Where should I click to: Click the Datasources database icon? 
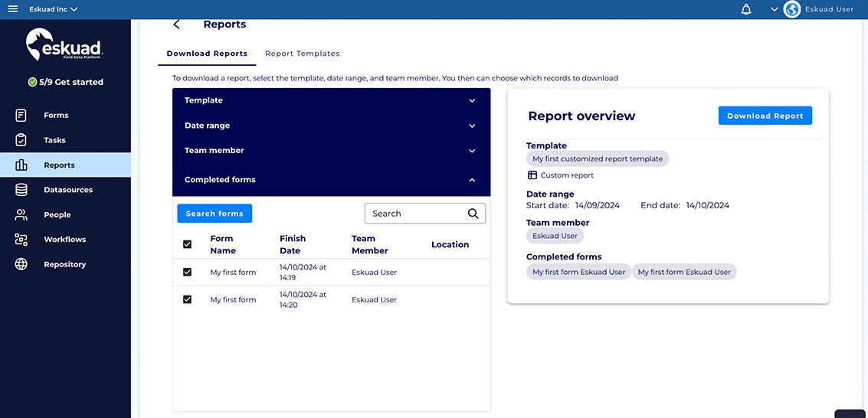click(x=21, y=190)
